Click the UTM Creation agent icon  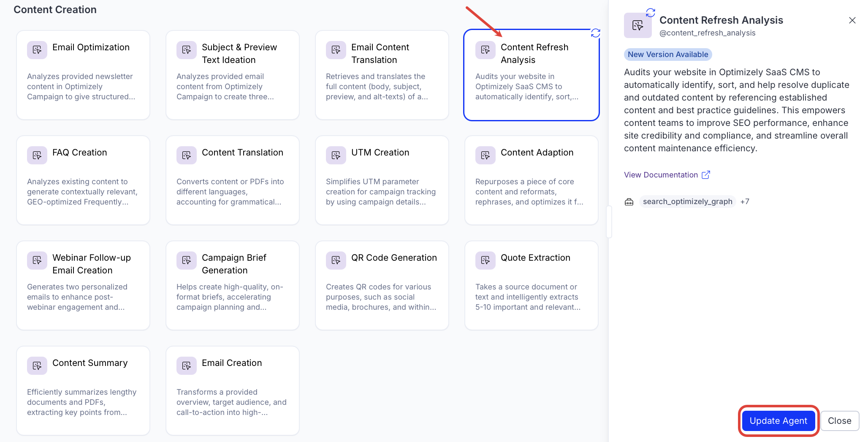click(336, 155)
